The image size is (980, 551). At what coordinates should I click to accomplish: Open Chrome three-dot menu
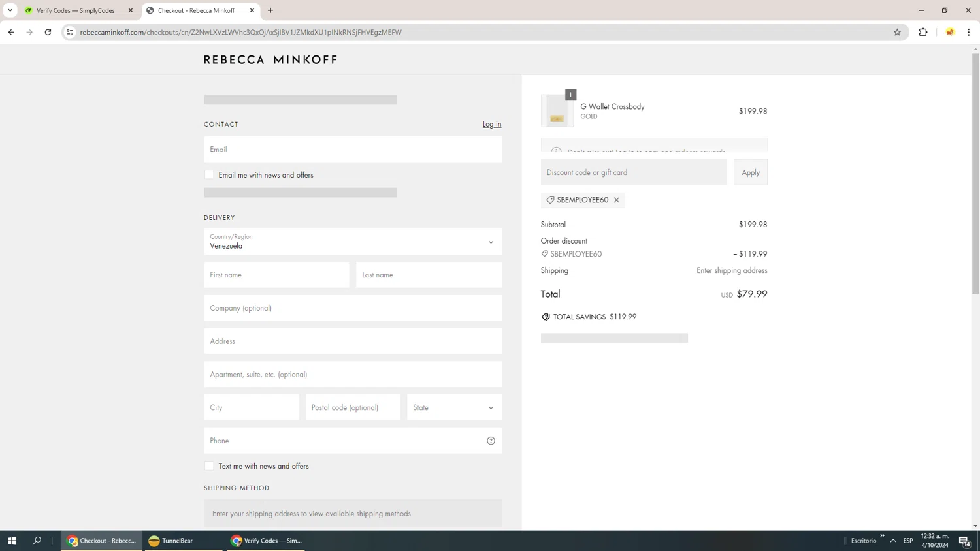pos(969,32)
